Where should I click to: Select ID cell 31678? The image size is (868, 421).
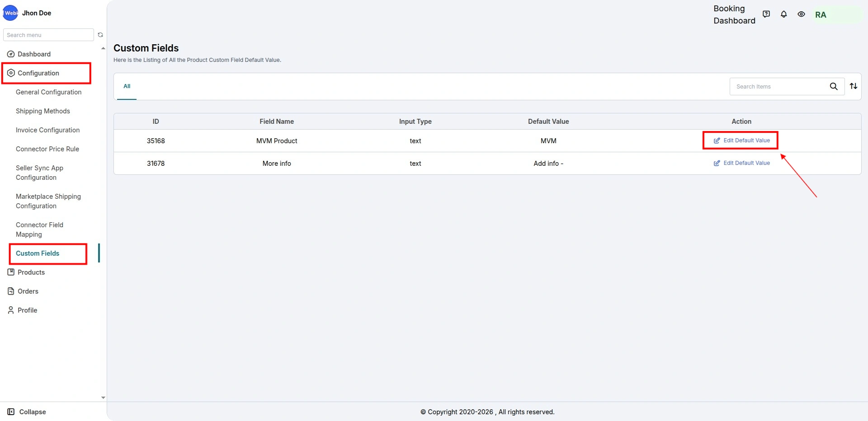click(156, 164)
